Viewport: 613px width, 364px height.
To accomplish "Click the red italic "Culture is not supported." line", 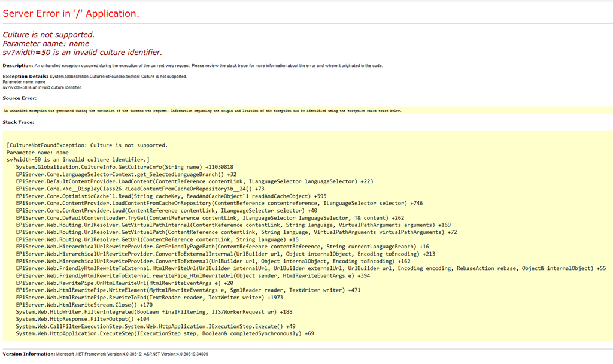I will 48,34.
